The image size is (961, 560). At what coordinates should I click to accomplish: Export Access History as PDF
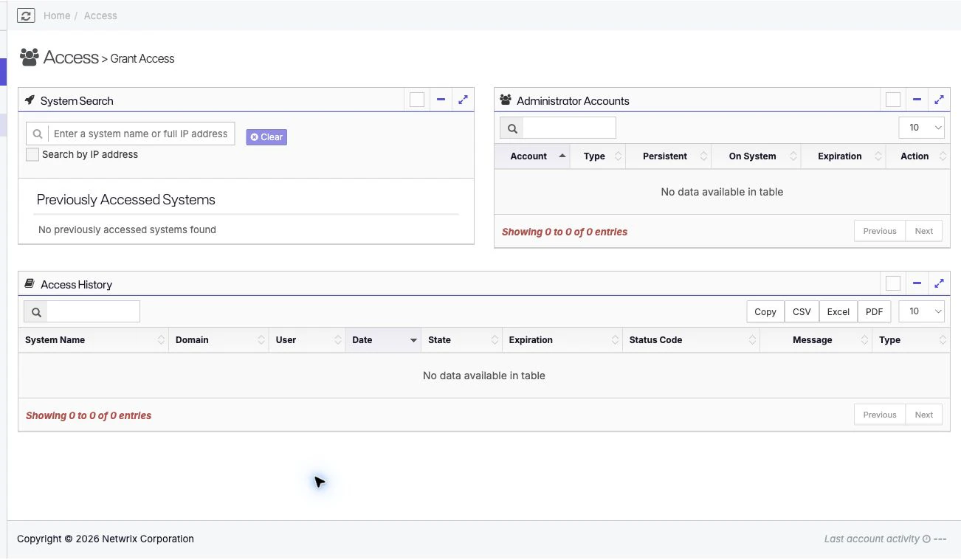coord(874,312)
